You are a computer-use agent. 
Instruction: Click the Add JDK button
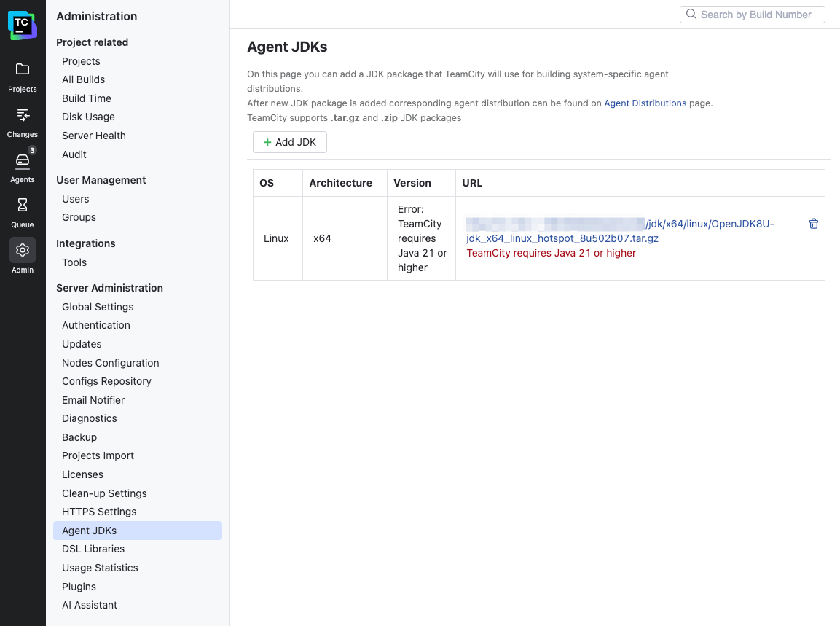[290, 142]
